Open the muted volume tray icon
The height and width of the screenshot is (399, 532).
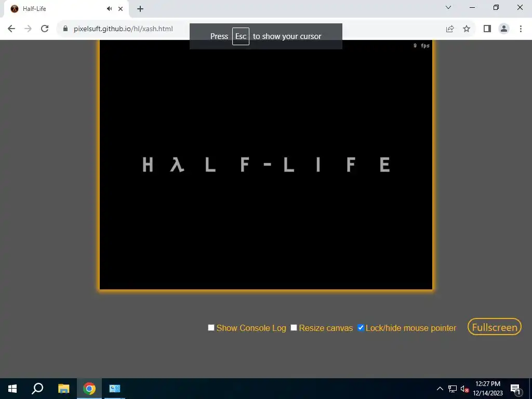tap(464, 389)
